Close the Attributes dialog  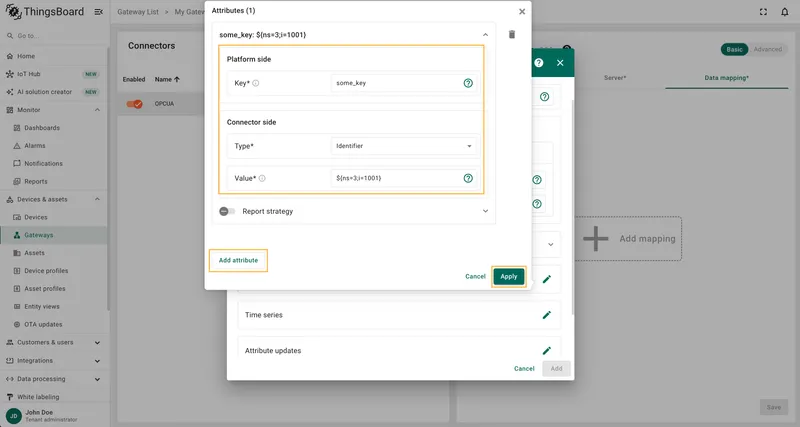[x=522, y=11]
